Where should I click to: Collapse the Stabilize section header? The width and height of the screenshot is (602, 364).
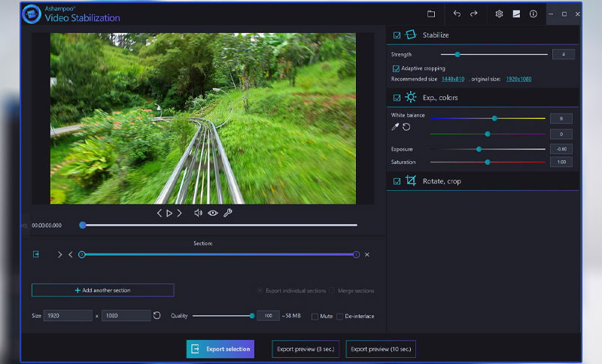(482, 35)
